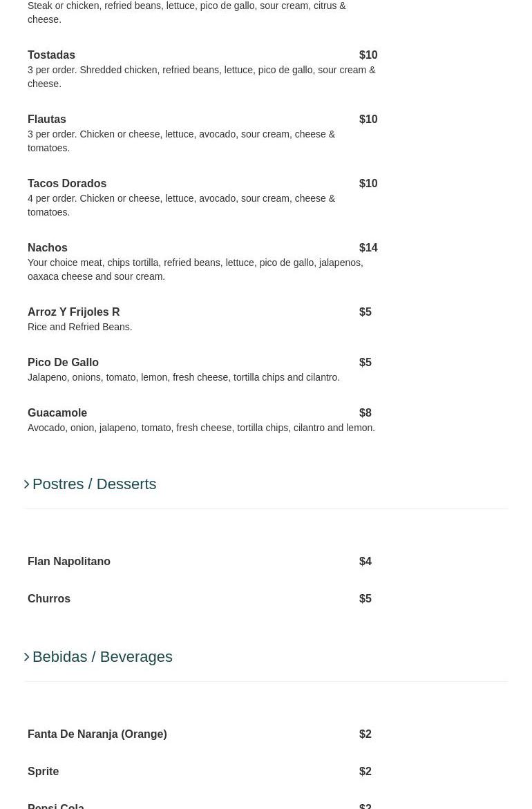Click the Pepsi Cola beverage name
This screenshot has width=532, height=809.
(55, 805)
